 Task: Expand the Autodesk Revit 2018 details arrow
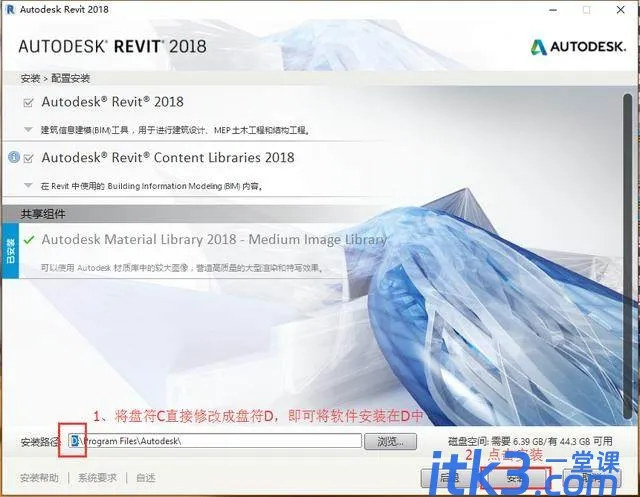click(x=28, y=130)
